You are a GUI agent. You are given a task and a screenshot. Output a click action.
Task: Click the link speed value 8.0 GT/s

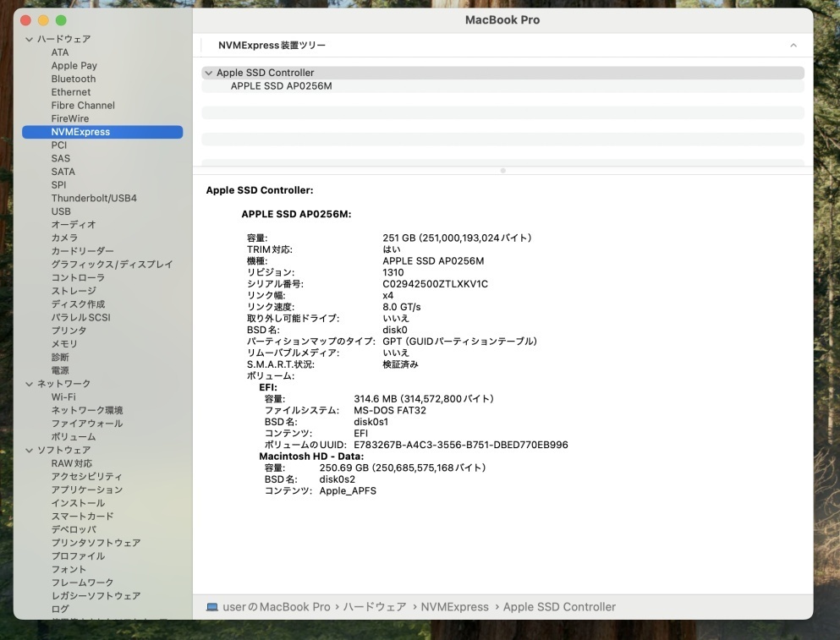point(402,308)
